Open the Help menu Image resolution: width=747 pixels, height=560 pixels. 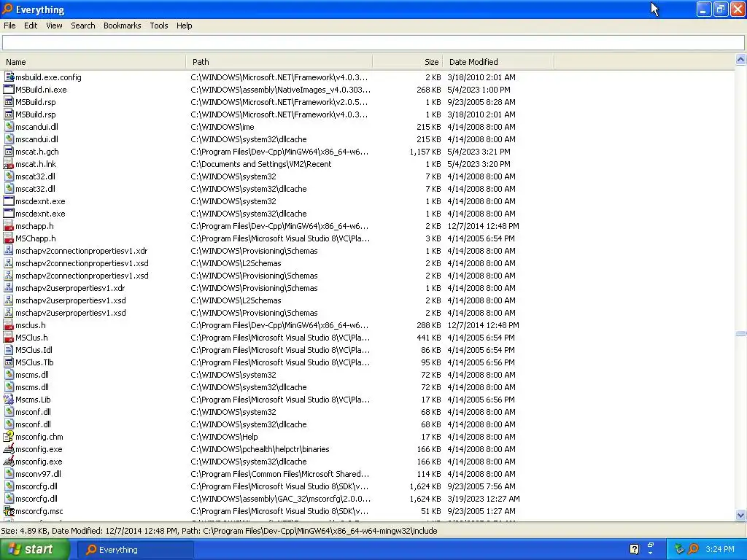(184, 26)
